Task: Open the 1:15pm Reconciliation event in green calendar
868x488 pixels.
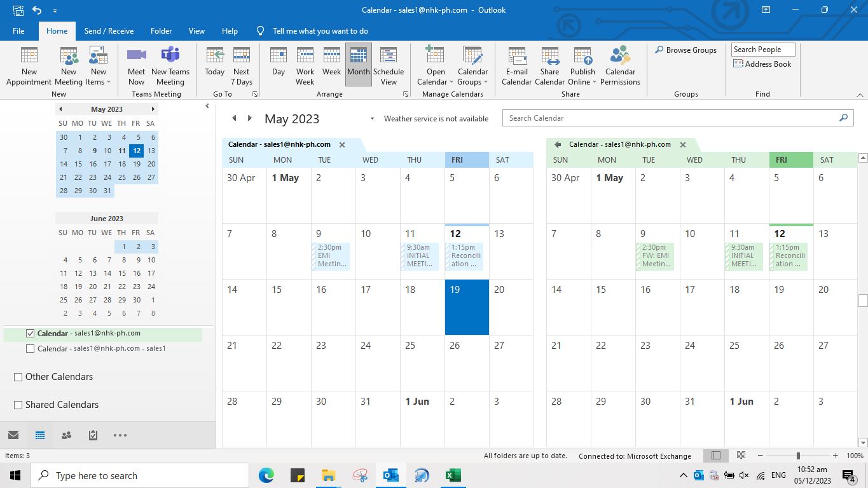Action: (789, 256)
